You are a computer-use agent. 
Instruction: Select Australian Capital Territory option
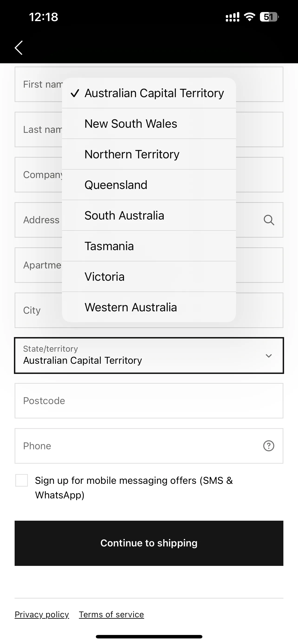149,93
